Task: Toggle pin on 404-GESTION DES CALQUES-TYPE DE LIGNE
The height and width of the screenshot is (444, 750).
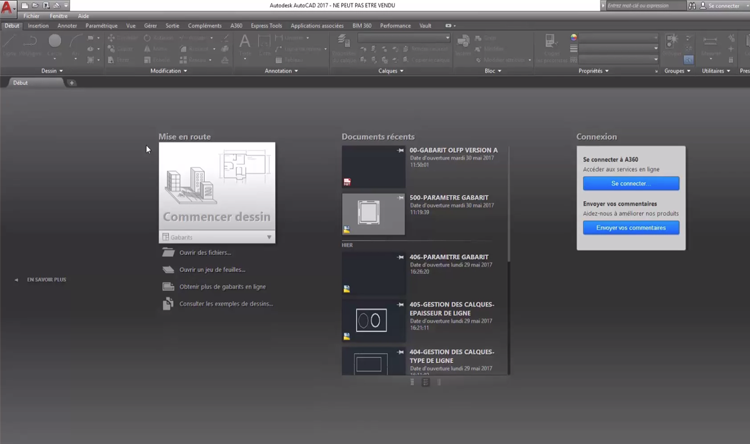Action: click(x=400, y=352)
